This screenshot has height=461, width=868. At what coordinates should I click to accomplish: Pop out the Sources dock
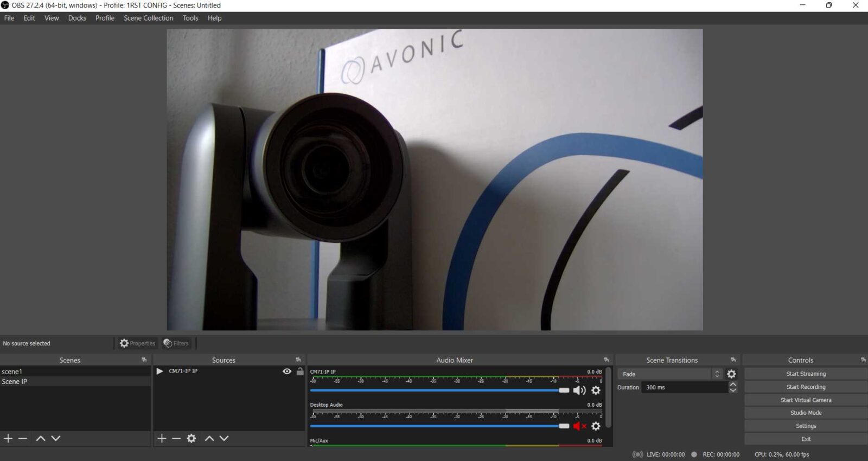coord(298,360)
